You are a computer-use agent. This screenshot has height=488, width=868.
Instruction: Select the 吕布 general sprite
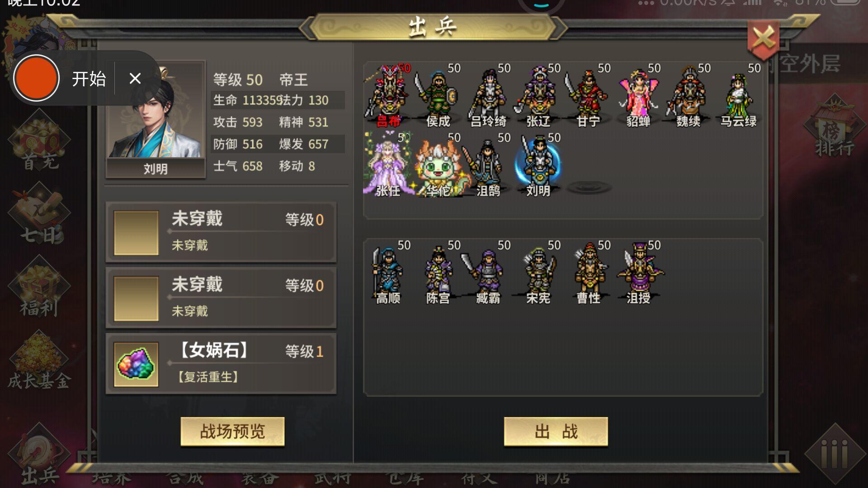pyautogui.click(x=388, y=96)
